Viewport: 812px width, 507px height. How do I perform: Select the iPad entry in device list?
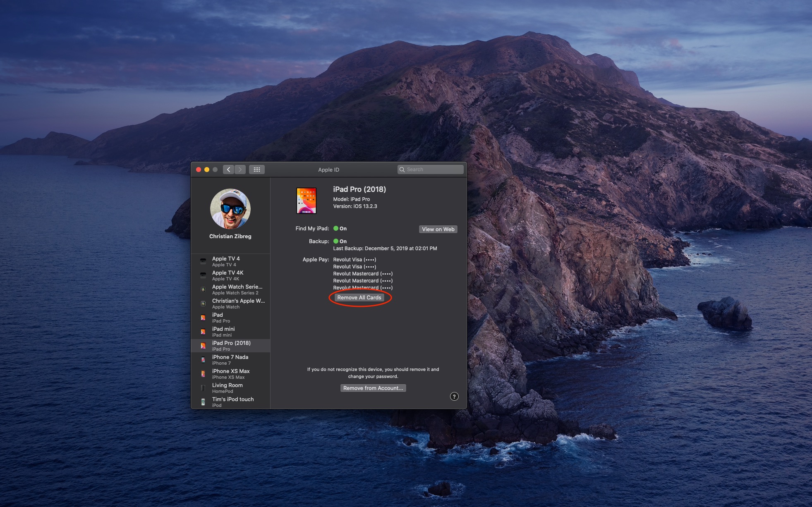point(230,318)
